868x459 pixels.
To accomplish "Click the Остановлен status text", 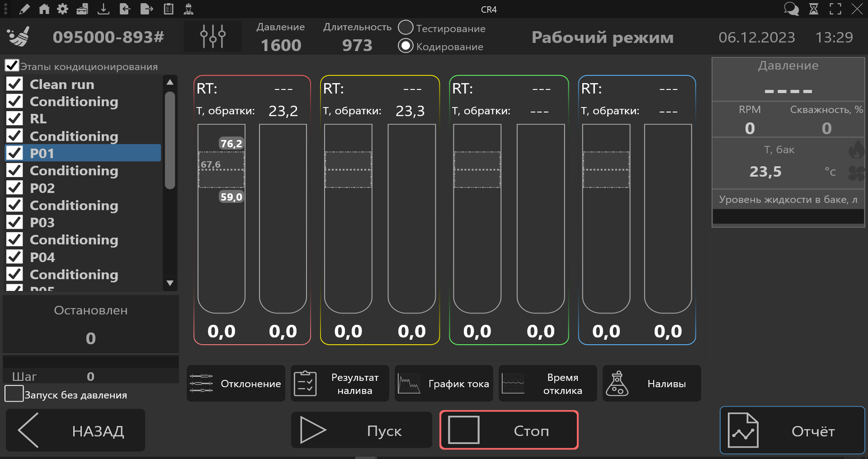I will tap(91, 310).
